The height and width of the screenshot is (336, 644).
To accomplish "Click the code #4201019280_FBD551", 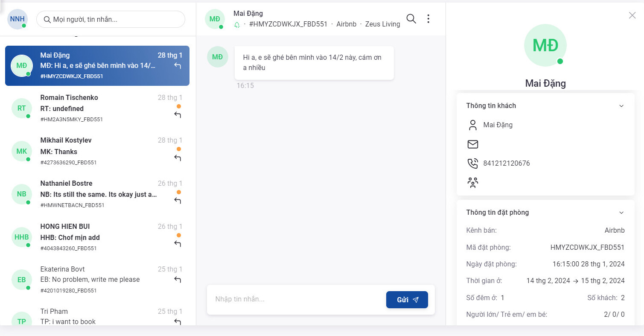I will (69, 291).
